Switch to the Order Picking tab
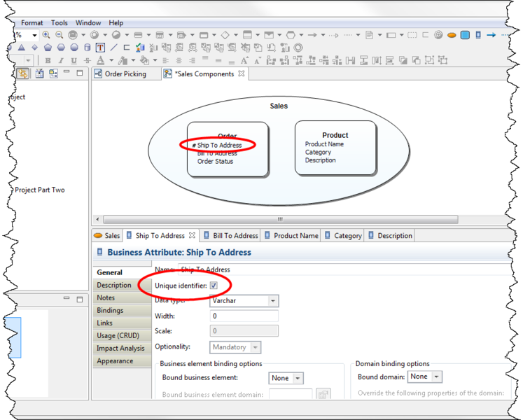The width and height of the screenshot is (523, 420). (x=125, y=73)
